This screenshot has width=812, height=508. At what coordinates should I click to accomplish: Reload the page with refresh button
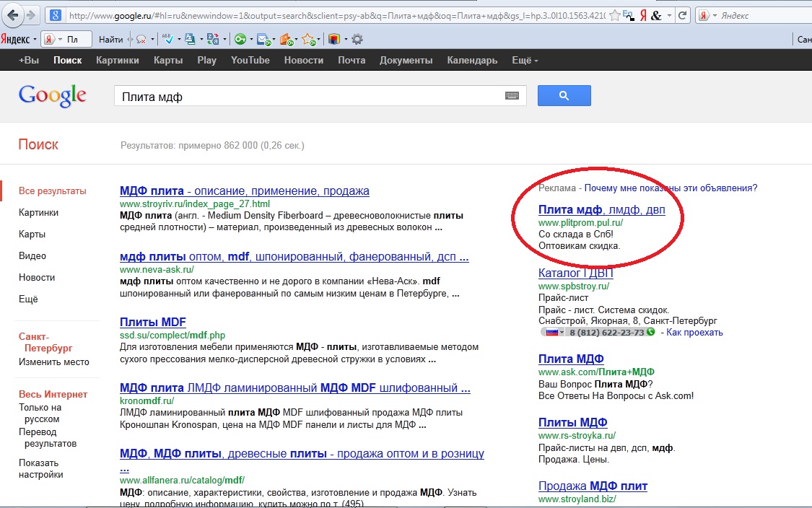click(683, 16)
